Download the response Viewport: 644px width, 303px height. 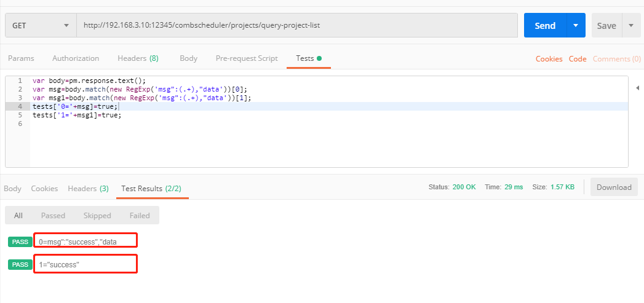coord(614,187)
